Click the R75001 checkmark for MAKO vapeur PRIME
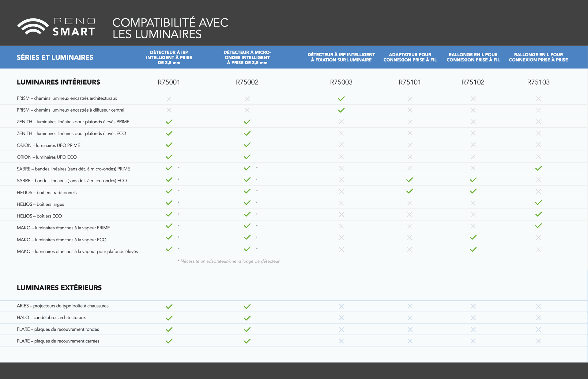The image size is (588, 379). [x=169, y=226]
